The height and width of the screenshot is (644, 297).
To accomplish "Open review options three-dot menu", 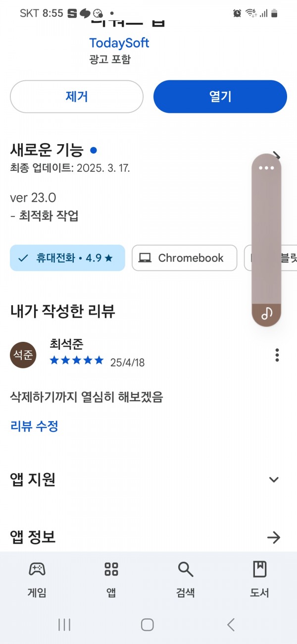I will point(277,355).
